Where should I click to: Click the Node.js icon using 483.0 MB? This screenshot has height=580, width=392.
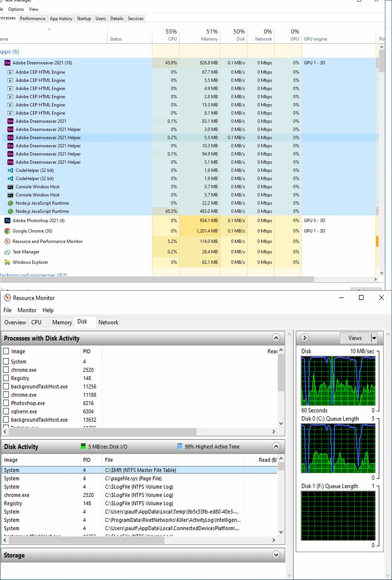pyautogui.click(x=10, y=211)
